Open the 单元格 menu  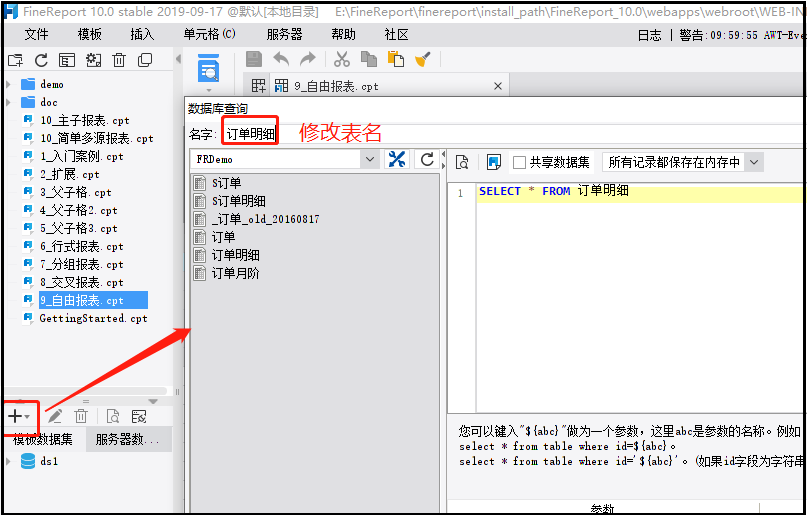pos(209,34)
